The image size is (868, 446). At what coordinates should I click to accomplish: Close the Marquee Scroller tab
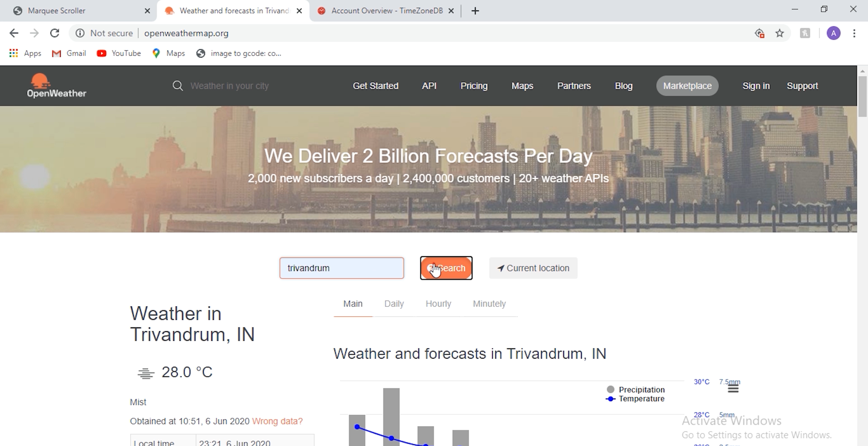point(147,11)
